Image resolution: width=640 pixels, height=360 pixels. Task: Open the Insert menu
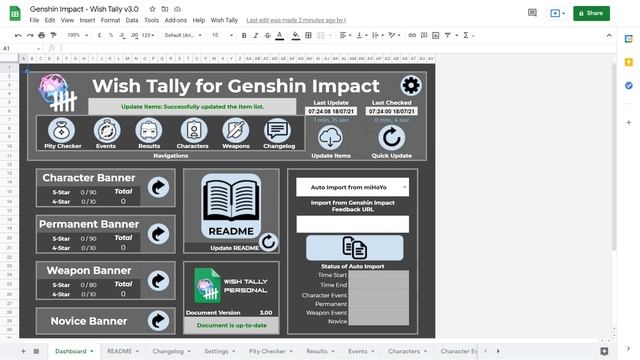[87, 20]
